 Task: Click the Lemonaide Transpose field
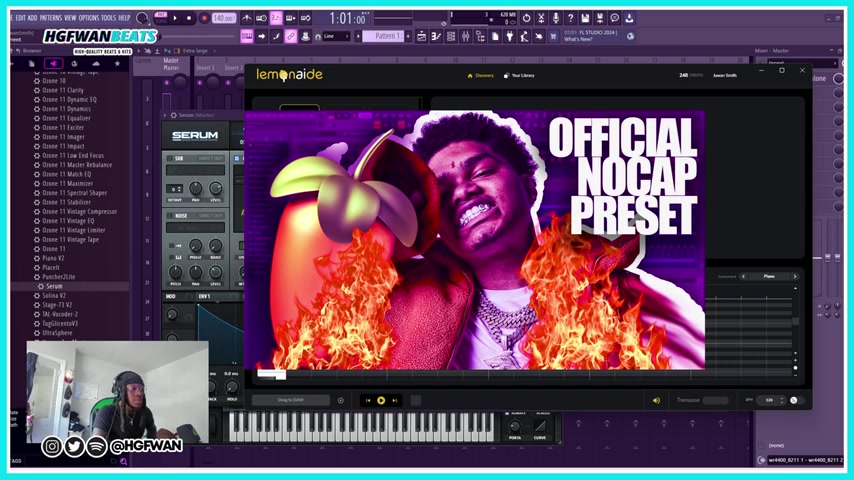[716, 400]
